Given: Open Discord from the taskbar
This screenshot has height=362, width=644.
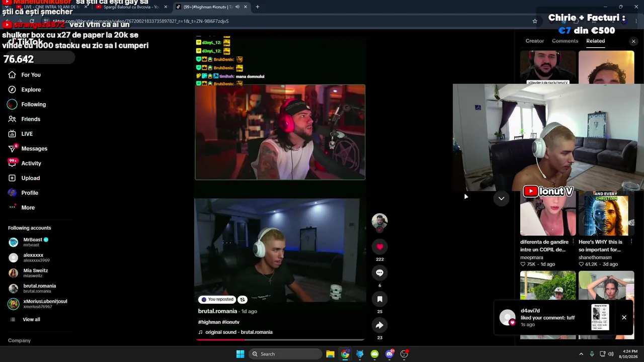Looking at the screenshot, I should [x=389, y=354].
